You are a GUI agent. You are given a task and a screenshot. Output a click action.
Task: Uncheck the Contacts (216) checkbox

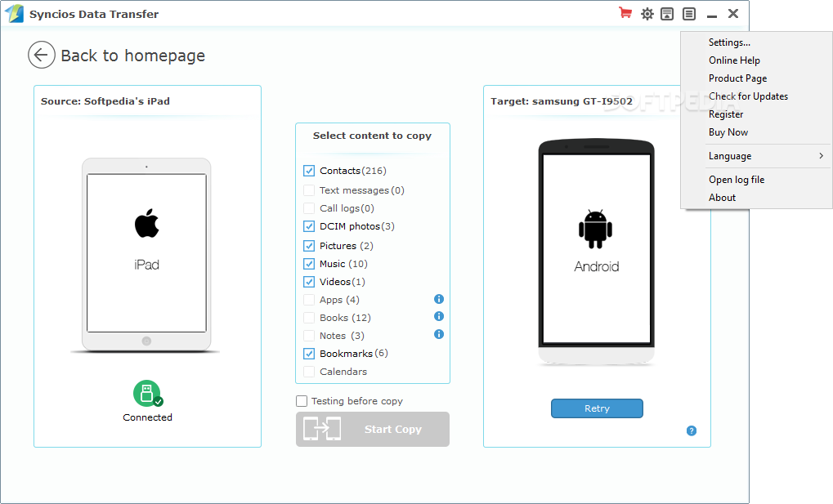[309, 171]
